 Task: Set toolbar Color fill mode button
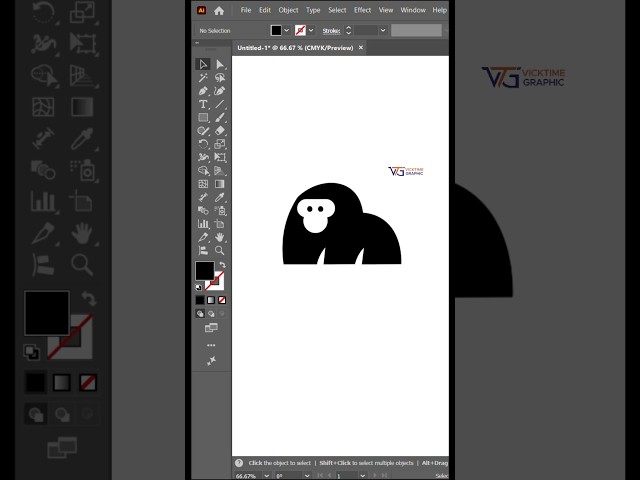point(200,300)
